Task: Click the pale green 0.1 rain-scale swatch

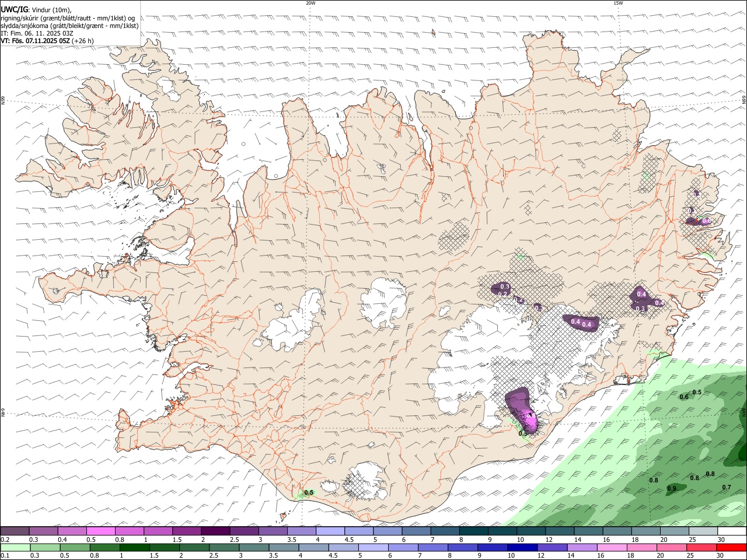Action: click(15, 548)
